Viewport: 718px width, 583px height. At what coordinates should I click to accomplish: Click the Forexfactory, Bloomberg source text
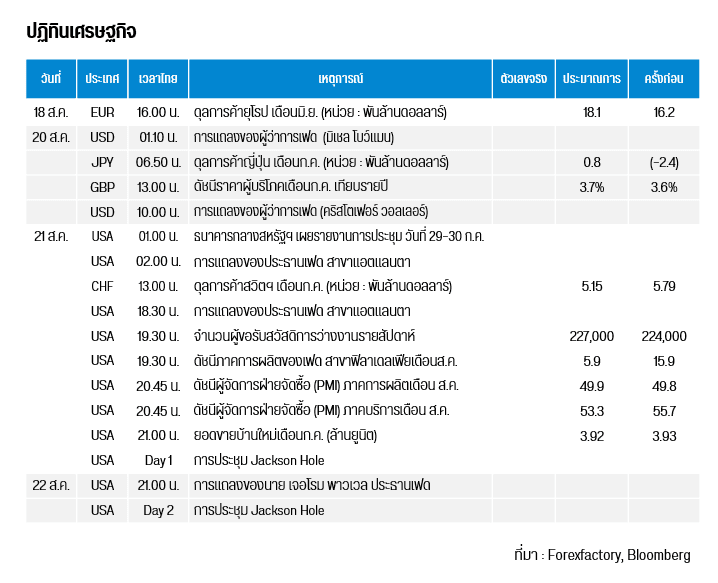click(x=626, y=555)
